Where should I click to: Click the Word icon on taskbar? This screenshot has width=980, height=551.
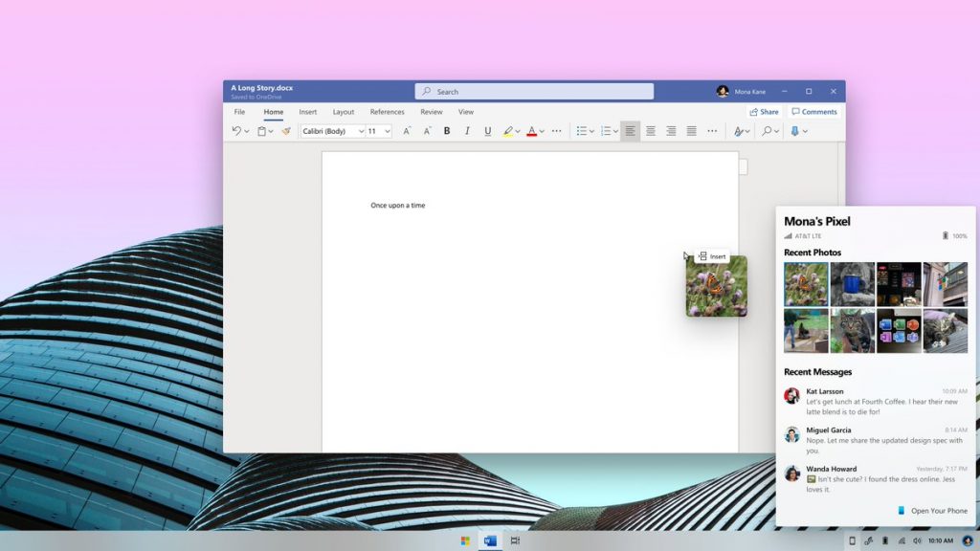tap(490, 540)
